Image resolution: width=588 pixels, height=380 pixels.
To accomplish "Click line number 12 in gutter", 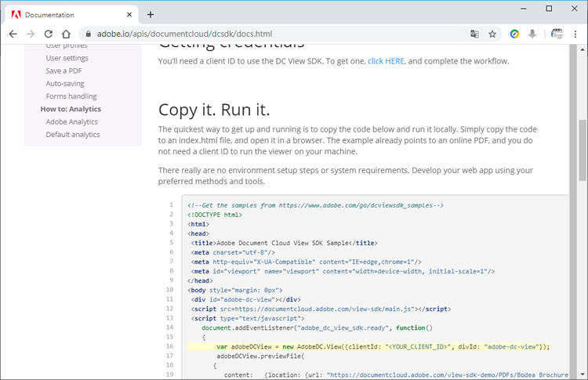I will [169, 309].
